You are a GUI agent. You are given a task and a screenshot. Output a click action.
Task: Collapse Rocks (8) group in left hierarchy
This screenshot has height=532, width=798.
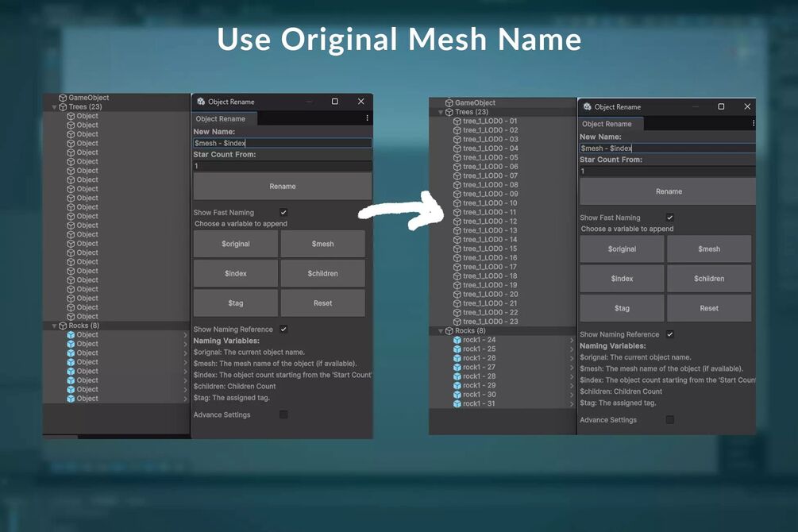[x=54, y=326]
